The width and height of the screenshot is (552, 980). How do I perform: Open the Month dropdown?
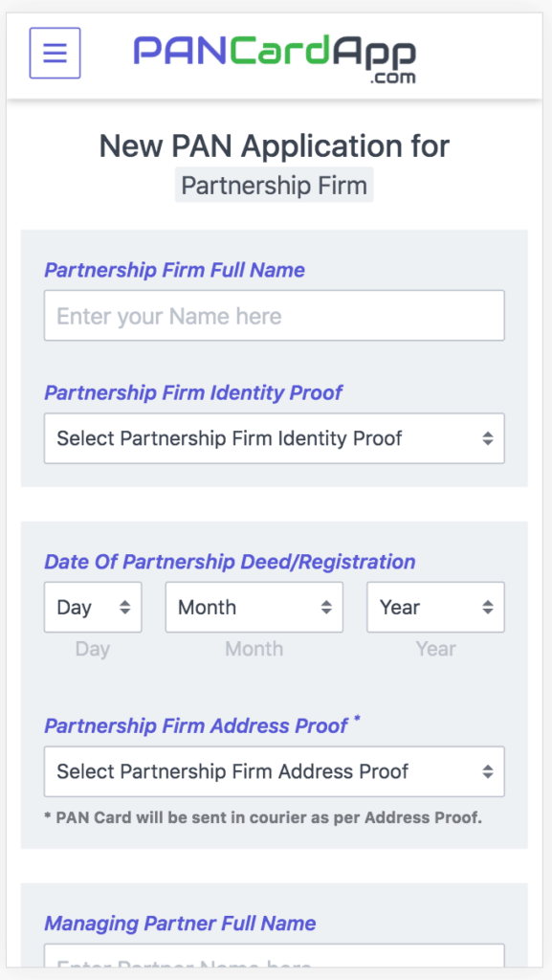pyautogui.click(x=254, y=607)
